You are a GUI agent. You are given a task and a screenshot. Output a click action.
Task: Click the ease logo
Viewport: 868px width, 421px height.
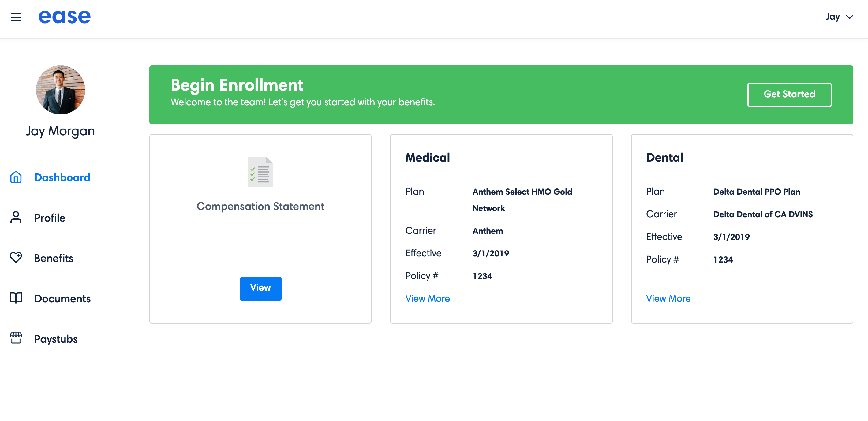click(x=64, y=17)
